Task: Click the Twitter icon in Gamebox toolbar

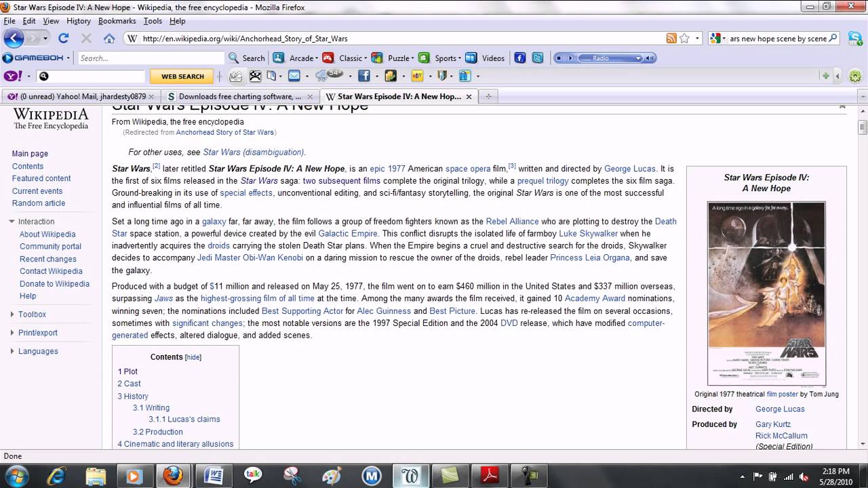Action: pos(538,58)
